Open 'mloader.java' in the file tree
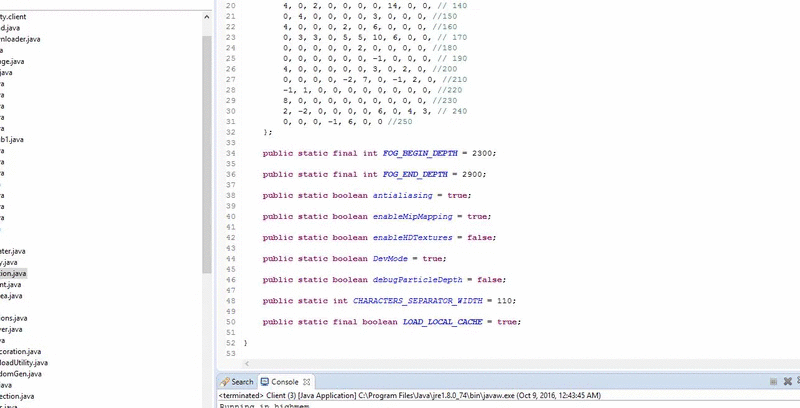This screenshot has height=408, width=800. (20, 39)
